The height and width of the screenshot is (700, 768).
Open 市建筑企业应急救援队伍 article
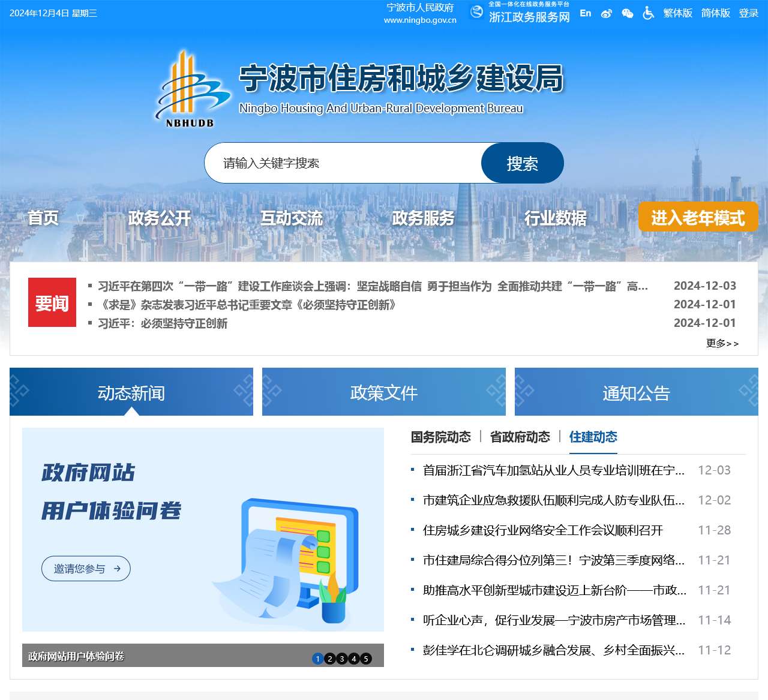pyautogui.click(x=554, y=500)
